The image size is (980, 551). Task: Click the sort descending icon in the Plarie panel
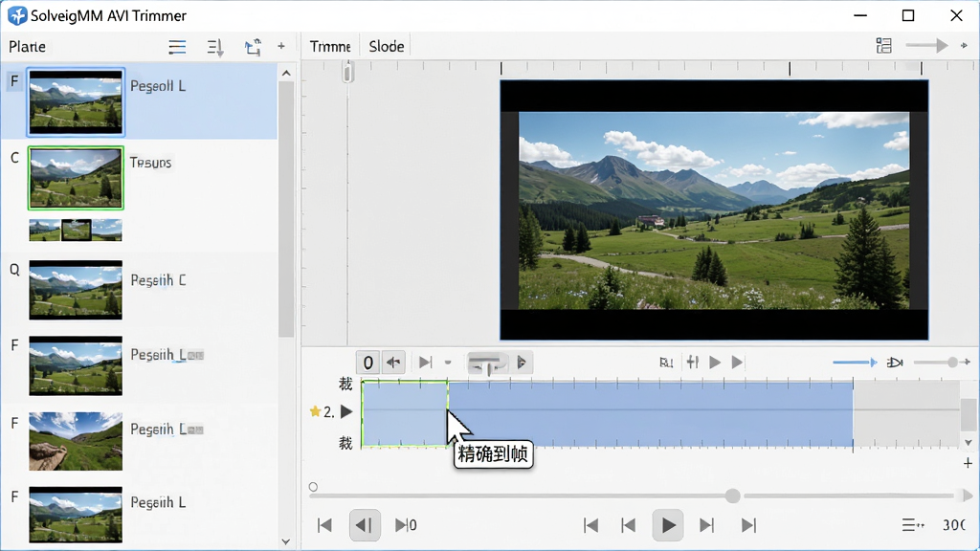point(215,48)
